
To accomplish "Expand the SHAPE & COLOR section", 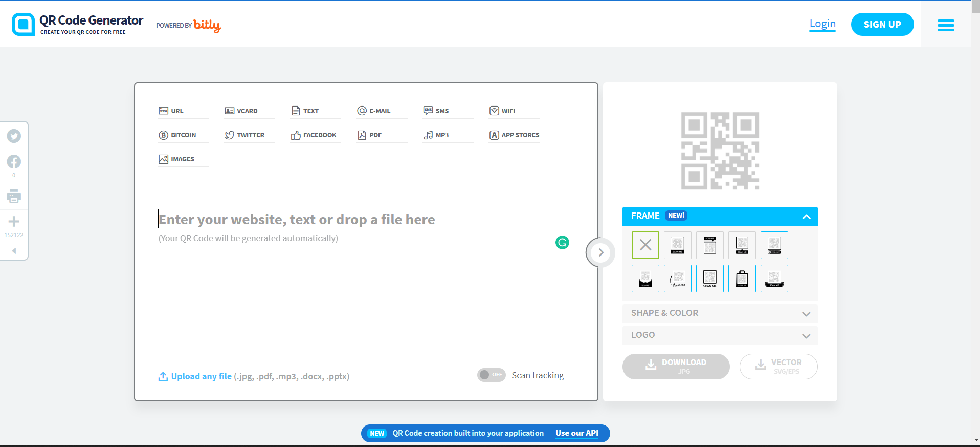I will (720, 313).
